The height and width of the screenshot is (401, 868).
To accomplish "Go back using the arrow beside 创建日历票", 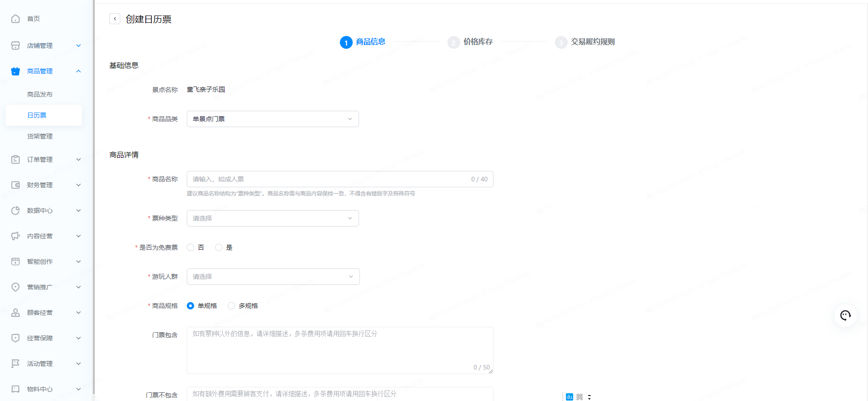I will (115, 19).
